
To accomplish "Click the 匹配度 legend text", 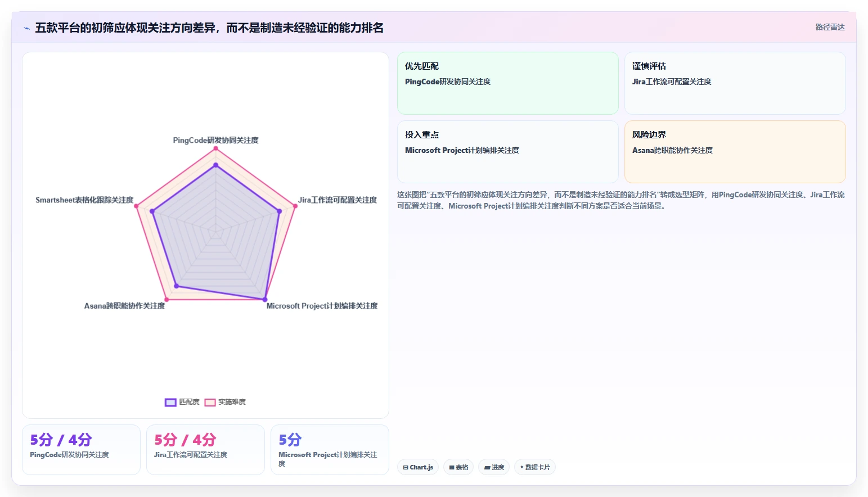I will click(189, 402).
